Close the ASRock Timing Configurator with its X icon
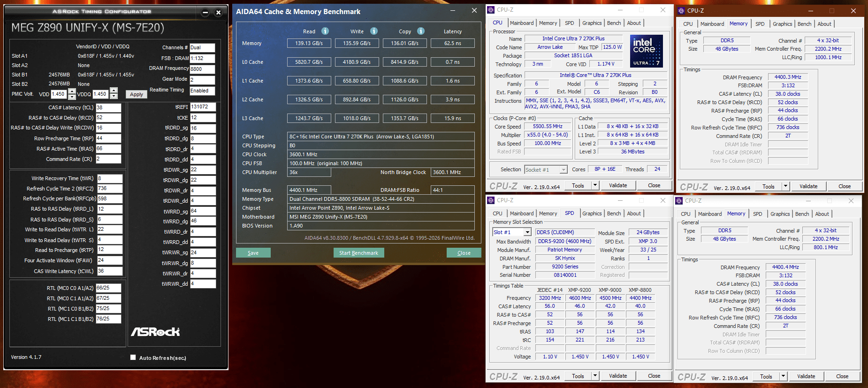 coord(218,13)
